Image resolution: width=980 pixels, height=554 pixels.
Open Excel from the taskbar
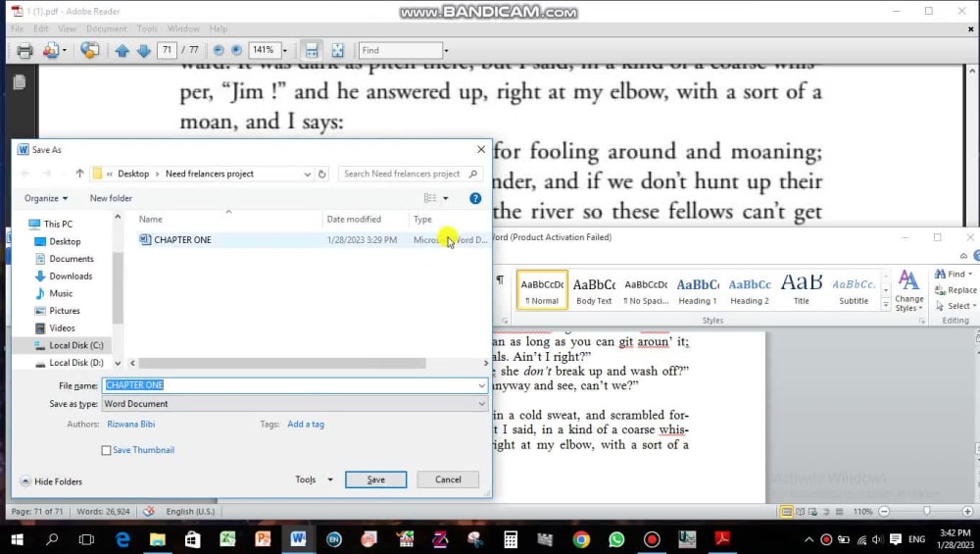[x=227, y=539]
